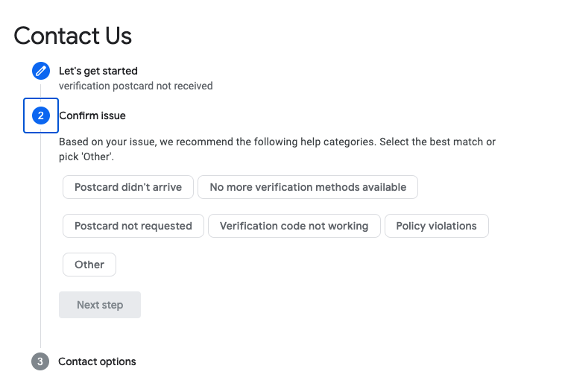Click the "pick 'Other'." instruction line
This screenshot has width=565, height=392.
[86, 157]
